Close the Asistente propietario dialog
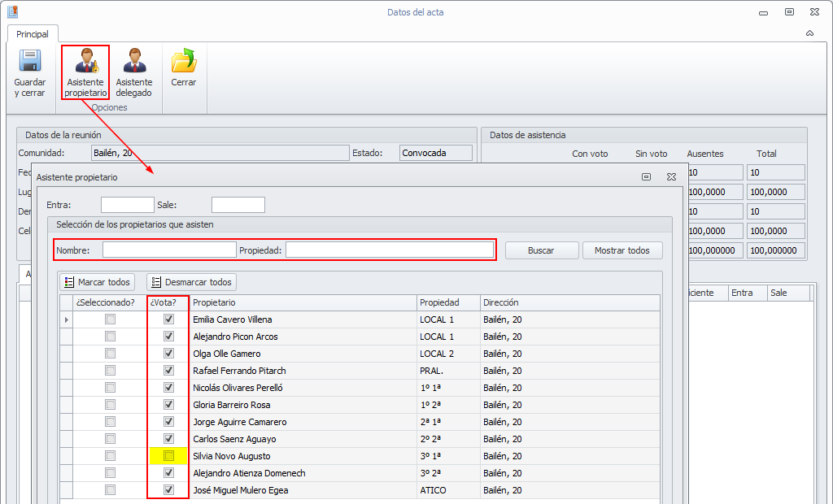This screenshot has height=504, width=833. [671, 177]
